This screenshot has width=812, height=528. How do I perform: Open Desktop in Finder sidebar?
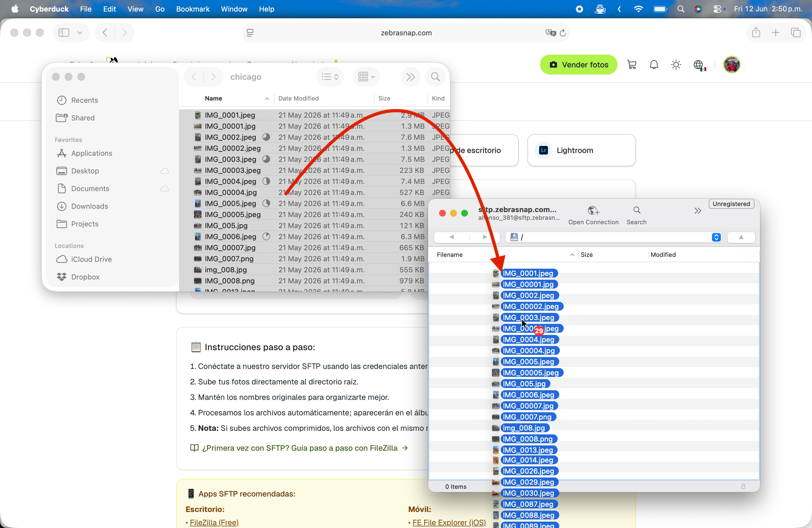85,171
